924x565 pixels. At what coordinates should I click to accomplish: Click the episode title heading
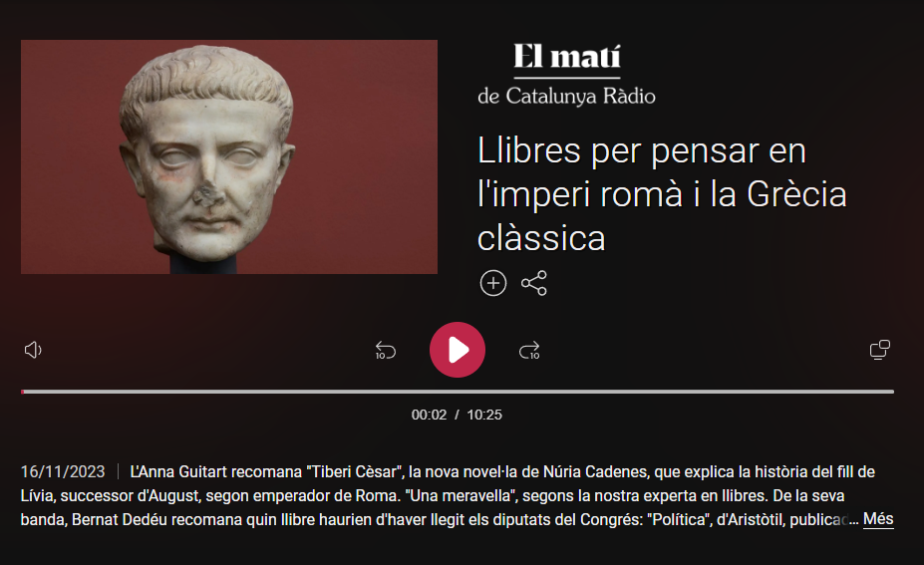point(662,194)
